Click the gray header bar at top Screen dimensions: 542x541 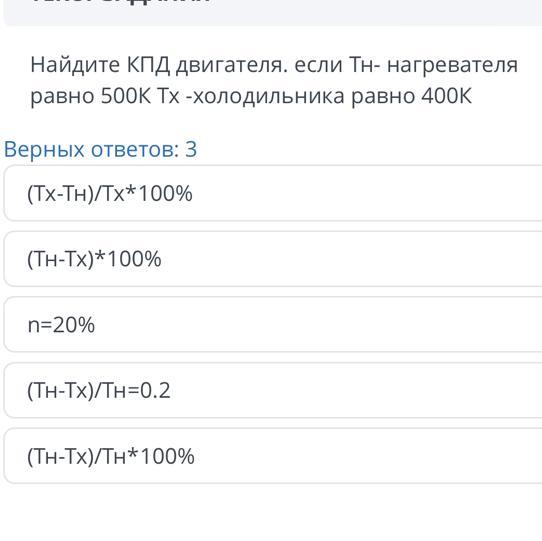coord(273,12)
